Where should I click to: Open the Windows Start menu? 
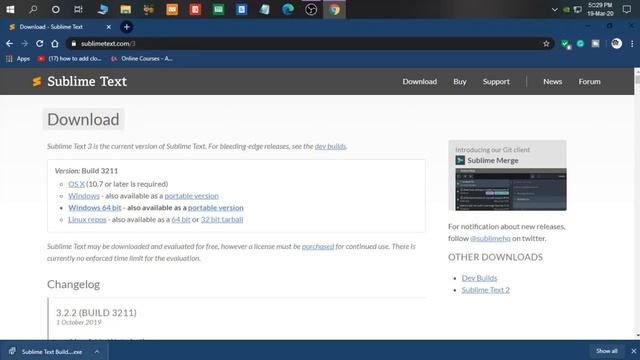[x=10, y=9]
